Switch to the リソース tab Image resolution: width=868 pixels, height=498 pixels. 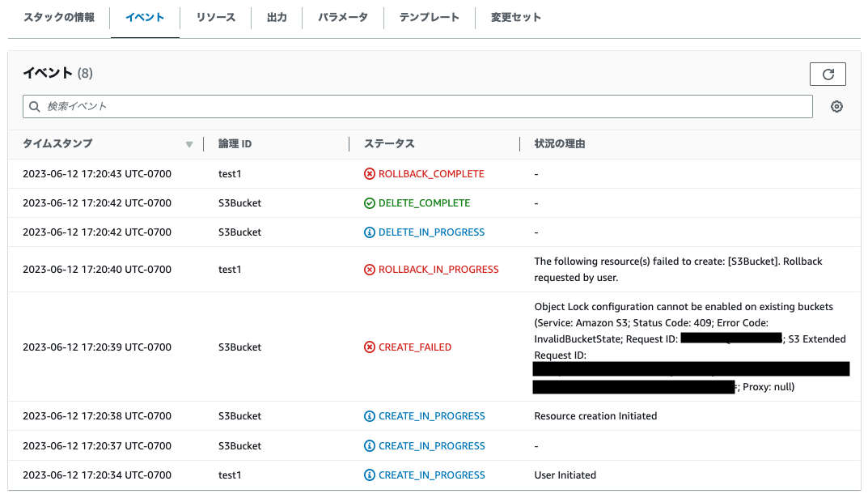coord(215,16)
